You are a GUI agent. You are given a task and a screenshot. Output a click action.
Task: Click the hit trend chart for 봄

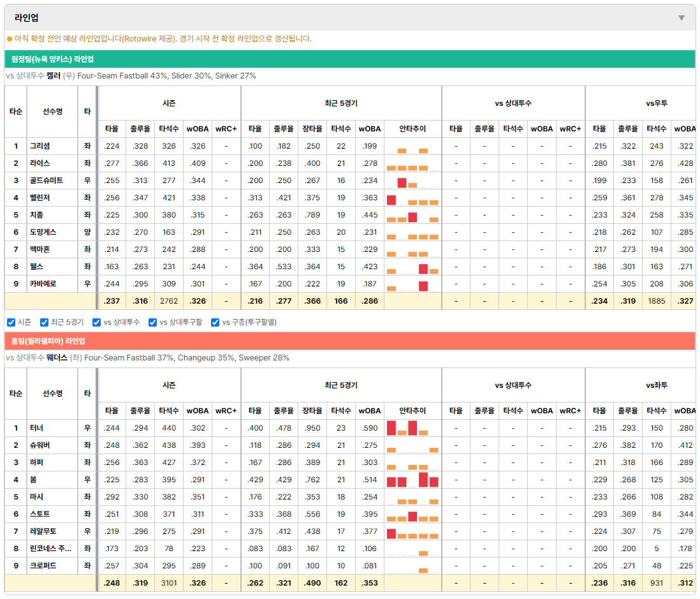point(412,480)
